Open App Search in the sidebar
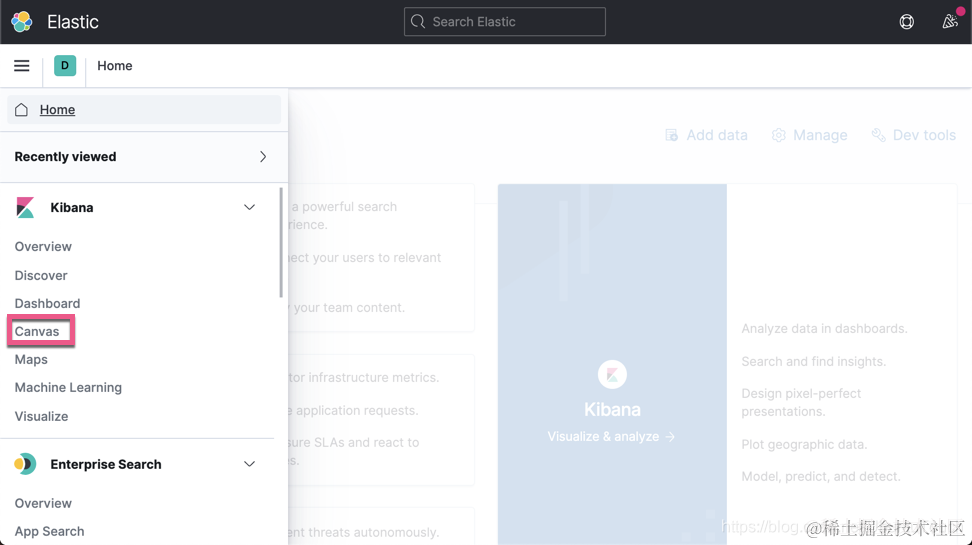The image size is (972, 545). pos(50,531)
